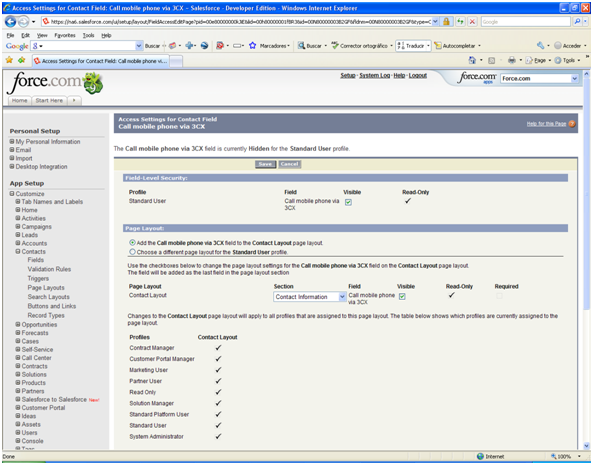The image size is (593, 465).
Task: Open the Force.com app dropdown
Action: pyautogui.click(x=539, y=78)
